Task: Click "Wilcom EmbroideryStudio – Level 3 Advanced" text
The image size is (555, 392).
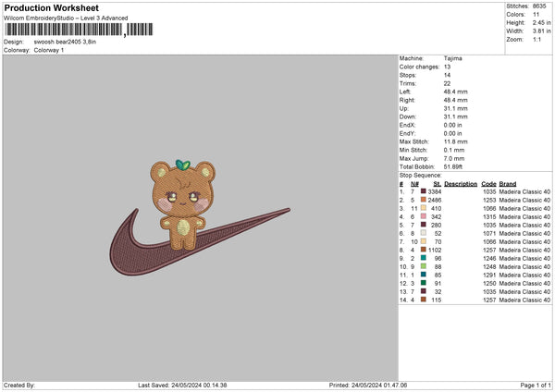Action: pyautogui.click(x=66, y=18)
